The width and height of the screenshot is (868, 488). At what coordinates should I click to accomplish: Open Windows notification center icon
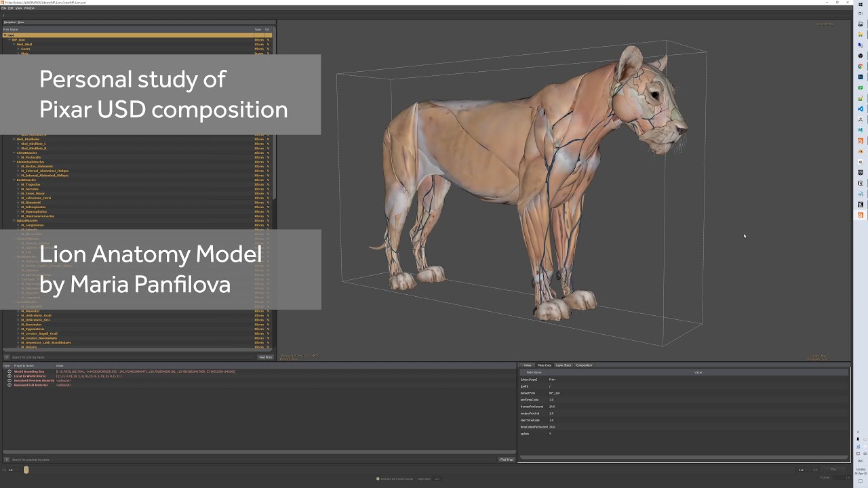[x=861, y=481]
